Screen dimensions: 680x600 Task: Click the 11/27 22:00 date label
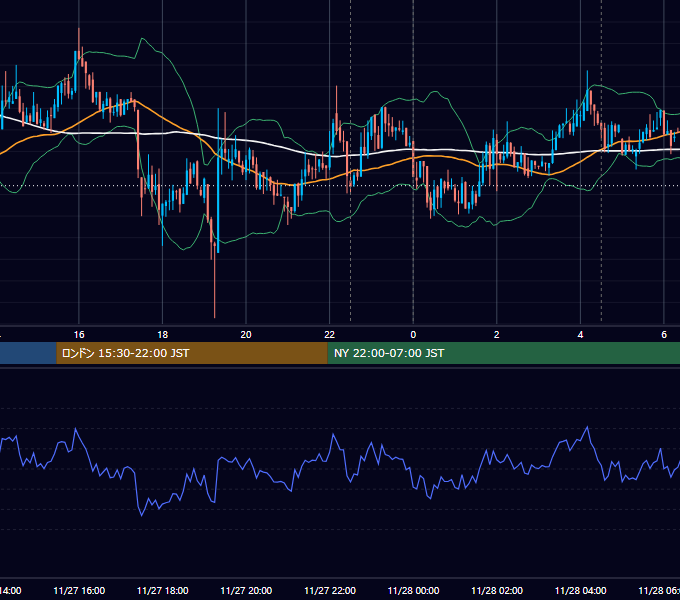[x=330, y=590]
